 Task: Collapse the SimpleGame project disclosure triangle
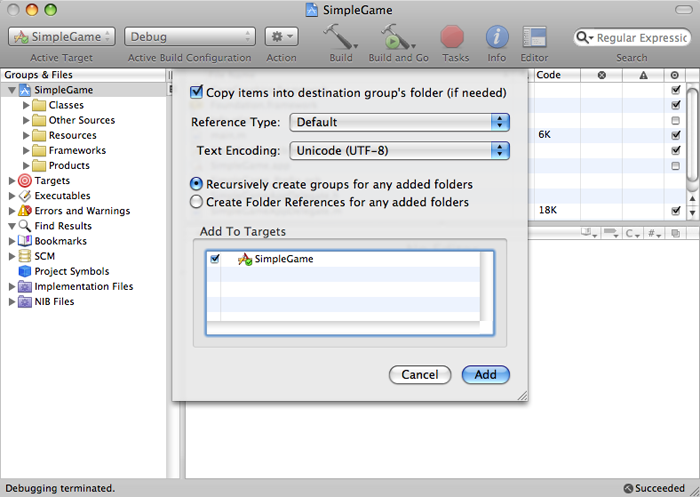(x=12, y=90)
